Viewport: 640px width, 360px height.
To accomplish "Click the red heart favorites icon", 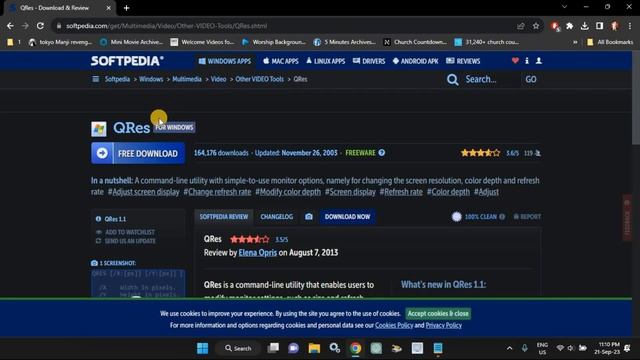I will 515,60.
